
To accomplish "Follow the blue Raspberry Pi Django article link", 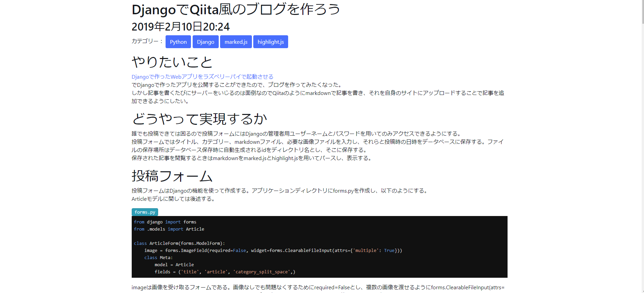I will (x=202, y=77).
